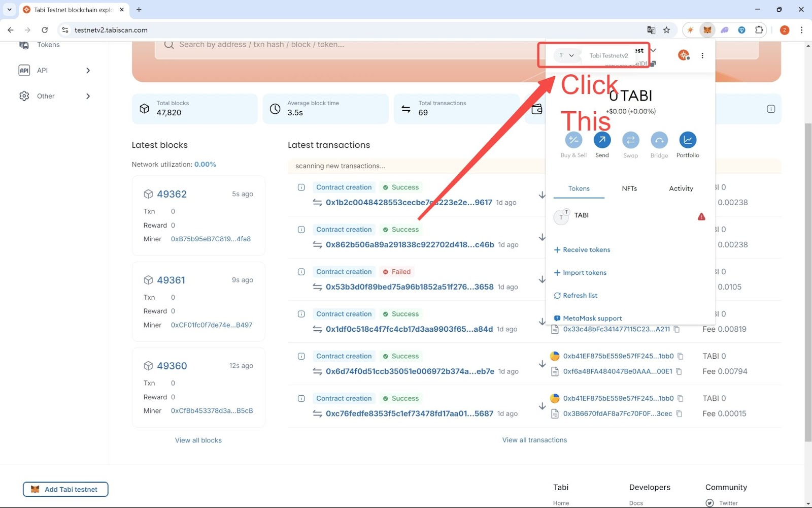The image size is (812, 508).
Task: Open Chrome profile avatar Z
Action: (x=785, y=30)
